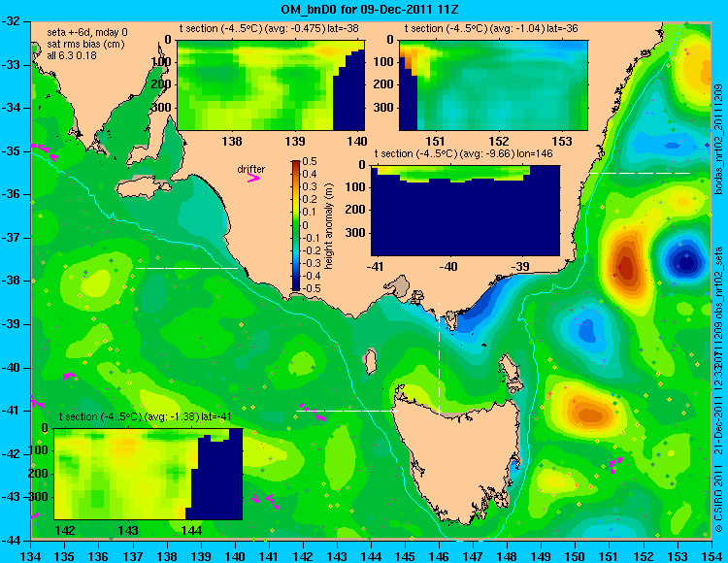
Task: Click the section title with avg: -1.04
Action: [x=491, y=28]
